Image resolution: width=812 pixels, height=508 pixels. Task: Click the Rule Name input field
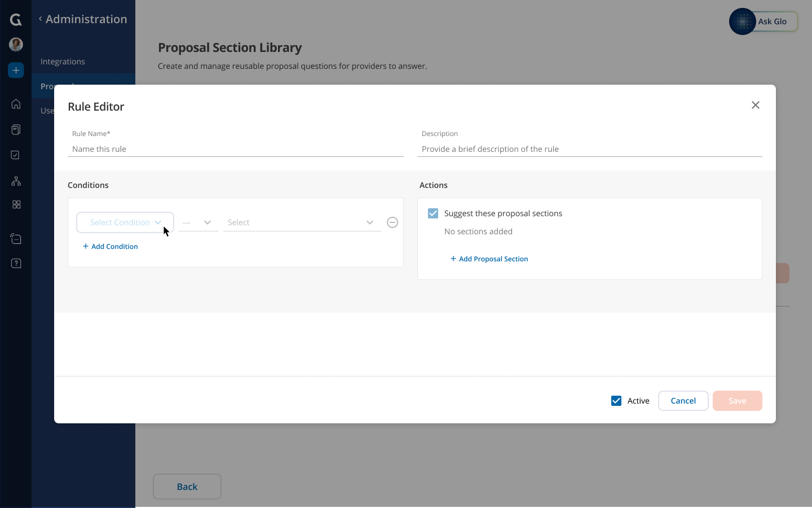(235, 149)
